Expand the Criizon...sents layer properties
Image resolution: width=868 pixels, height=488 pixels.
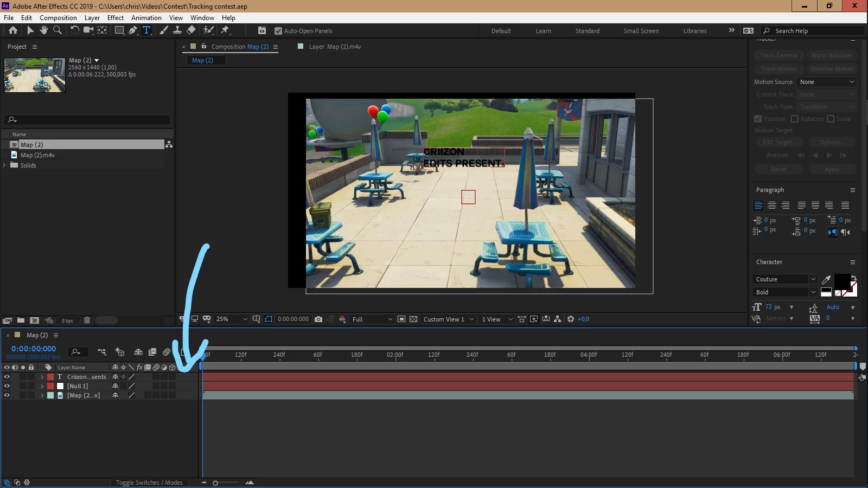(42, 377)
